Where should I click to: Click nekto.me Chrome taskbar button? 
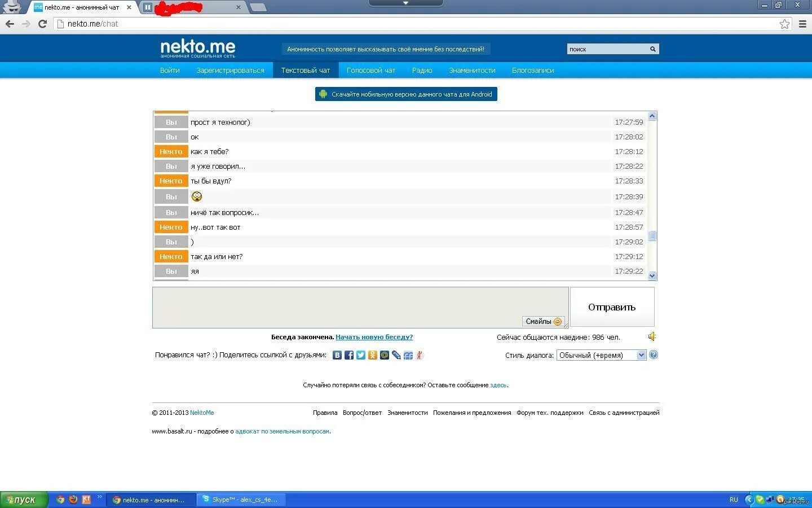point(151,500)
